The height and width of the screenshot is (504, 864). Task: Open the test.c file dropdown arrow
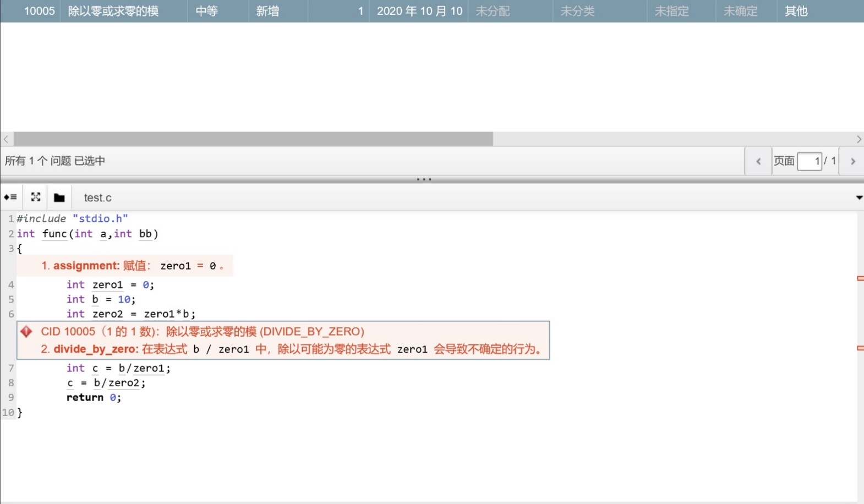(859, 198)
